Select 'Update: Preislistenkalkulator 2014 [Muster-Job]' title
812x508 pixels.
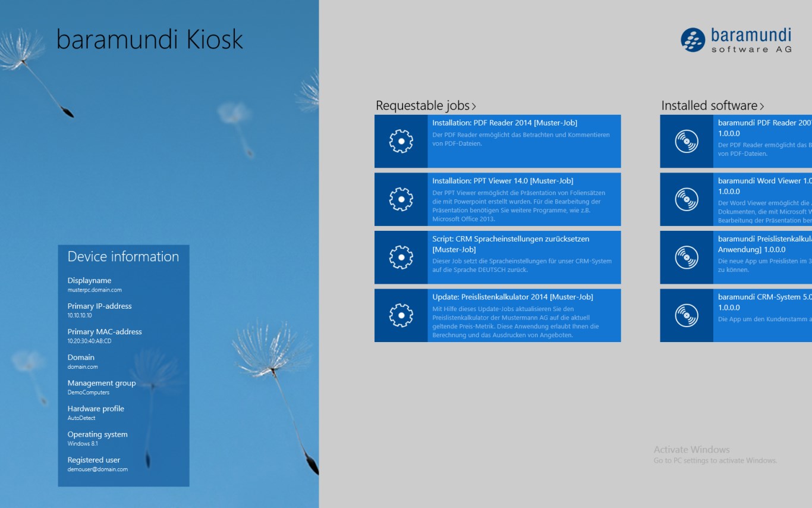512,297
